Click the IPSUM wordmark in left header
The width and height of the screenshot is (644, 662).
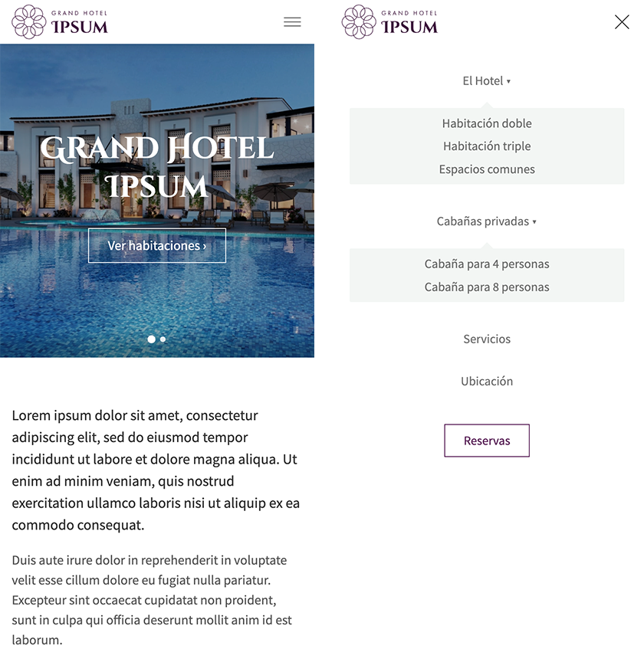pyautogui.click(x=80, y=27)
